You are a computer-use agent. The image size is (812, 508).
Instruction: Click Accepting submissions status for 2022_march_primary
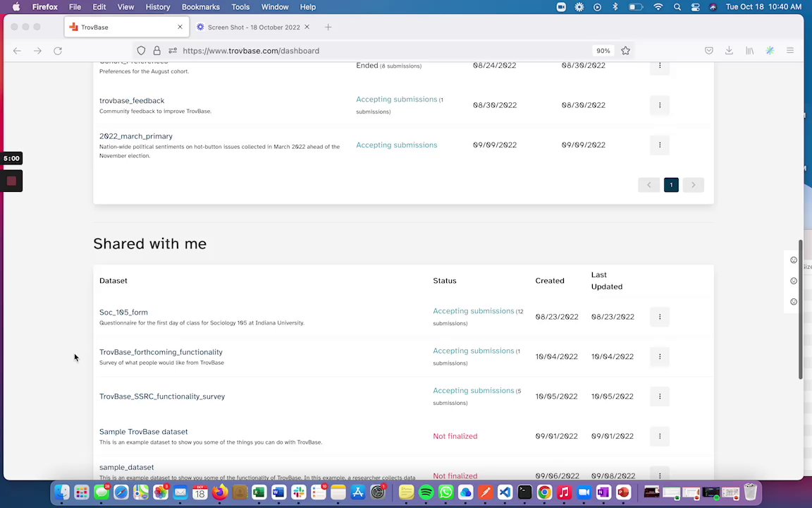(x=397, y=145)
